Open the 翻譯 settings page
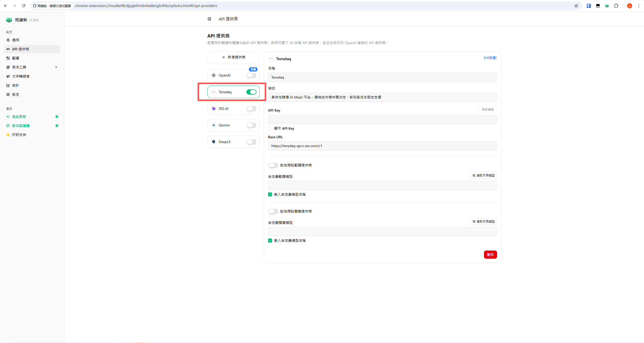The image size is (644, 343). click(x=16, y=58)
